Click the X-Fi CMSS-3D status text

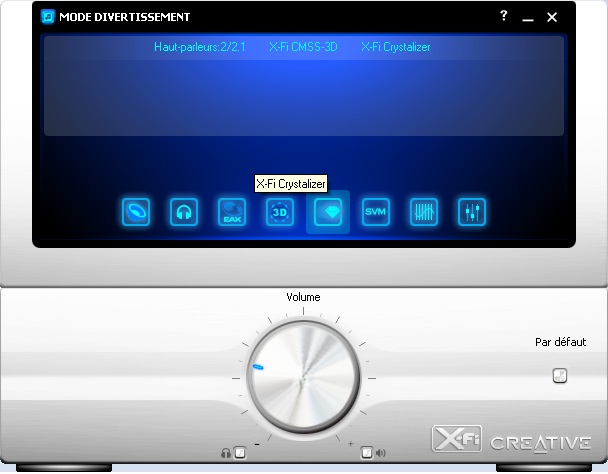(x=303, y=47)
